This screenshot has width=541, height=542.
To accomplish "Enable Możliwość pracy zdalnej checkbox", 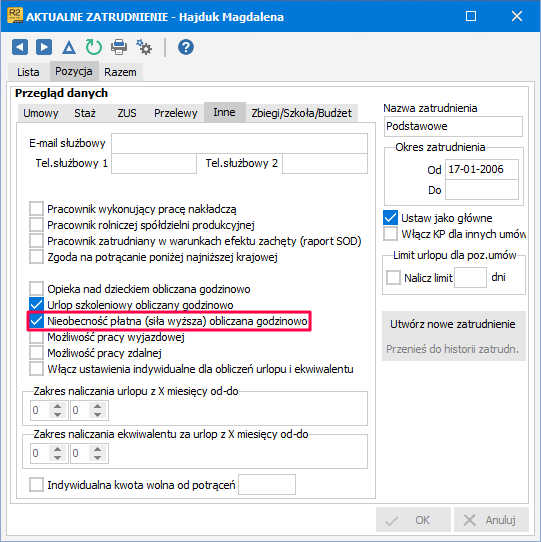I will [36, 353].
